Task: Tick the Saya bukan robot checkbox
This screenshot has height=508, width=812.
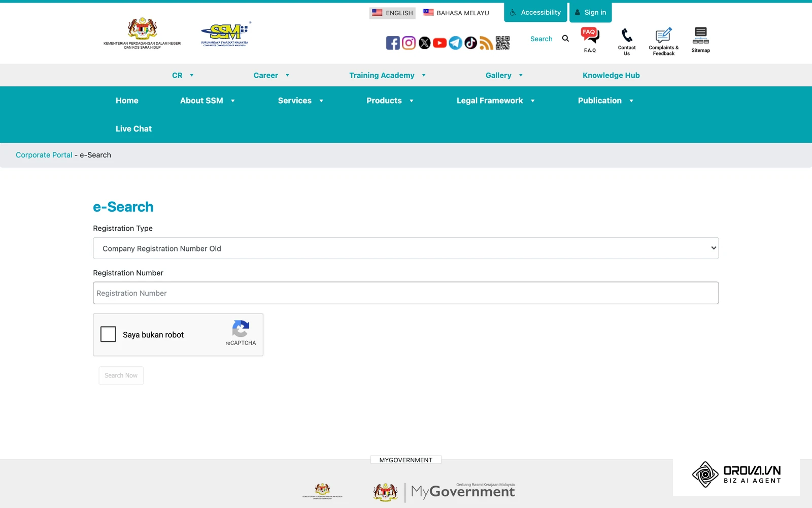Action: click(108, 334)
